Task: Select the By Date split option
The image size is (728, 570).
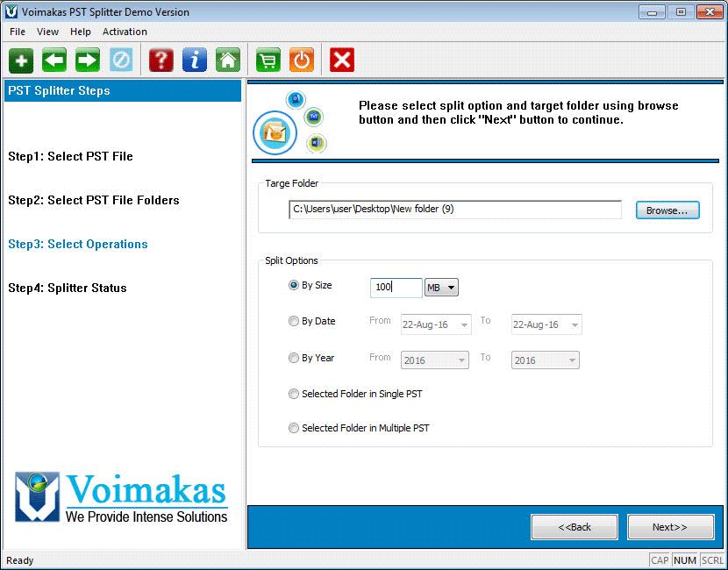Action: (294, 321)
